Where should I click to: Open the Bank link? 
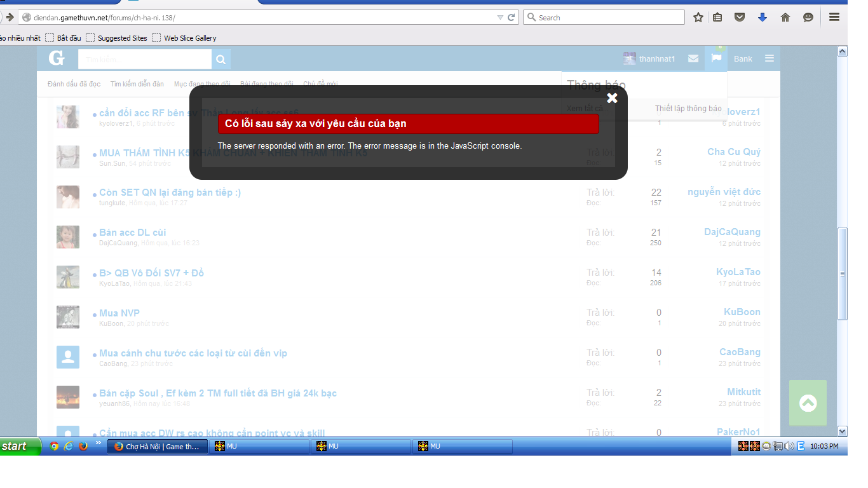[x=743, y=58]
